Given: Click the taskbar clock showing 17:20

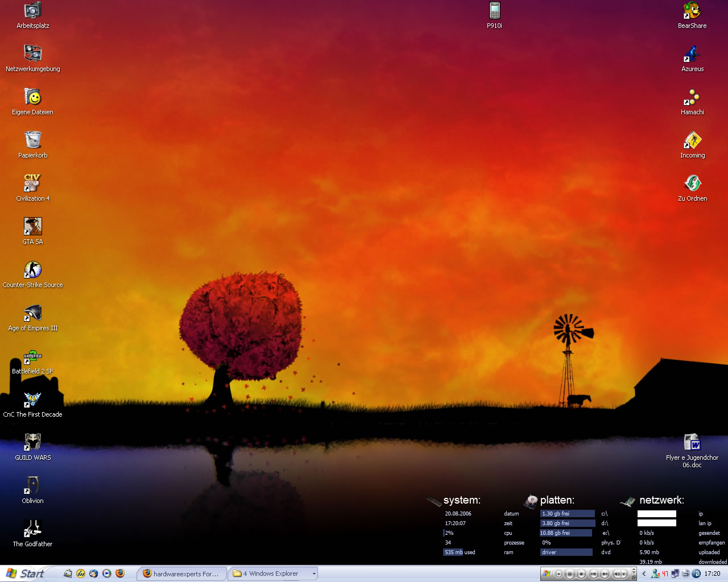Looking at the screenshot, I should click(x=712, y=574).
